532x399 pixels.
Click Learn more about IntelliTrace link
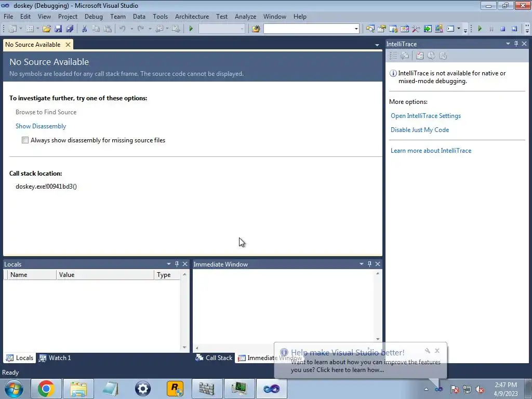point(431,150)
